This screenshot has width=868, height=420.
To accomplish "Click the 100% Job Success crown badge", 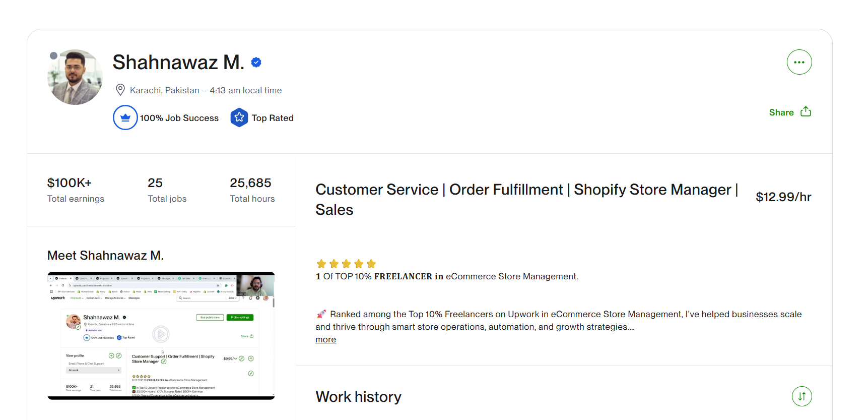I will (x=125, y=117).
